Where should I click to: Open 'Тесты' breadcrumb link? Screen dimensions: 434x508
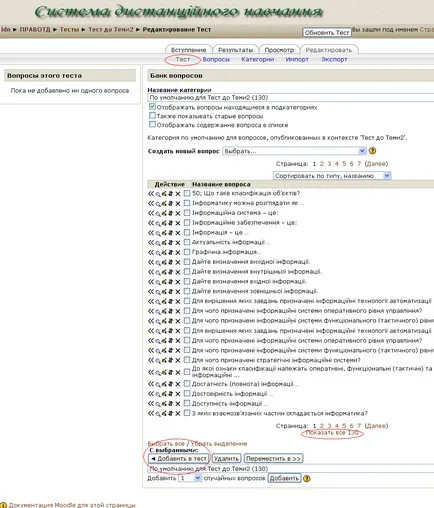(69, 29)
